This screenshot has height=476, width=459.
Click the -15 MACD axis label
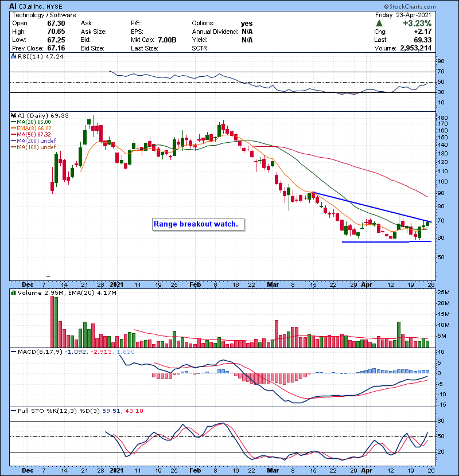click(x=442, y=405)
